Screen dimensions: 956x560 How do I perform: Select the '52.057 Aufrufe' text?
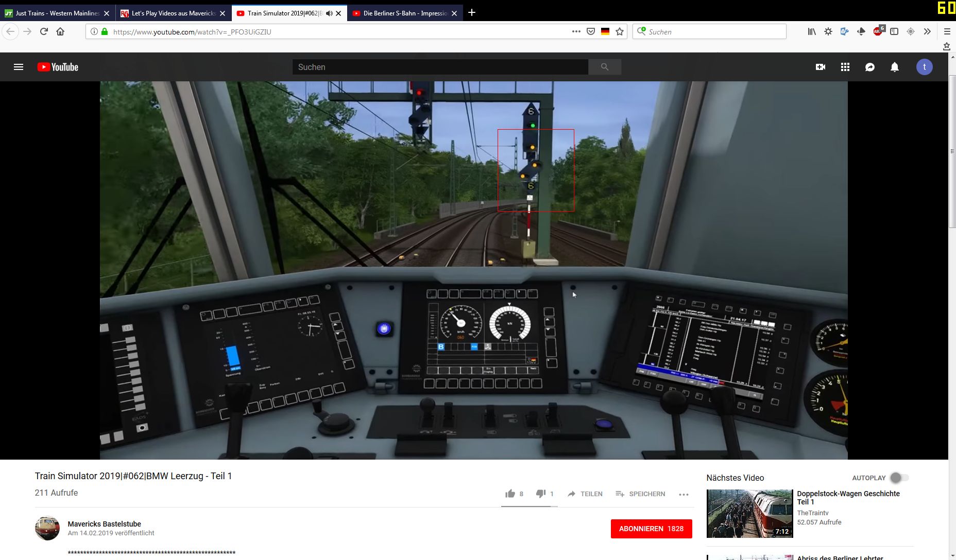pyautogui.click(x=819, y=522)
